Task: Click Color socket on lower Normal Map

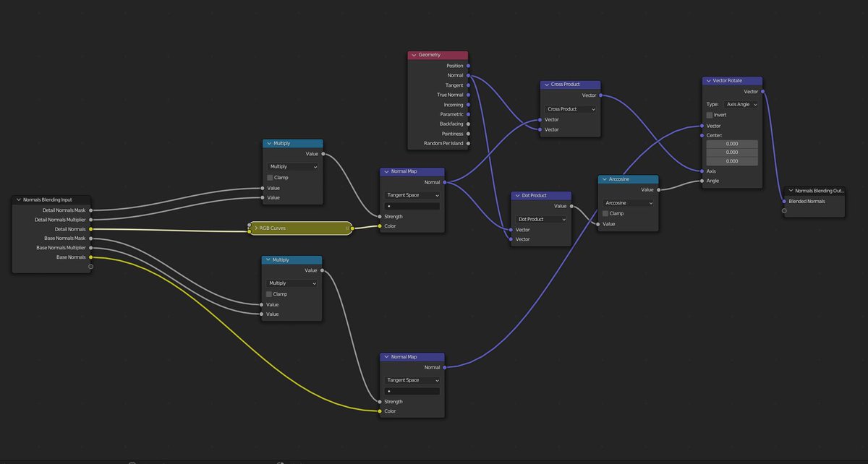Action: point(378,411)
